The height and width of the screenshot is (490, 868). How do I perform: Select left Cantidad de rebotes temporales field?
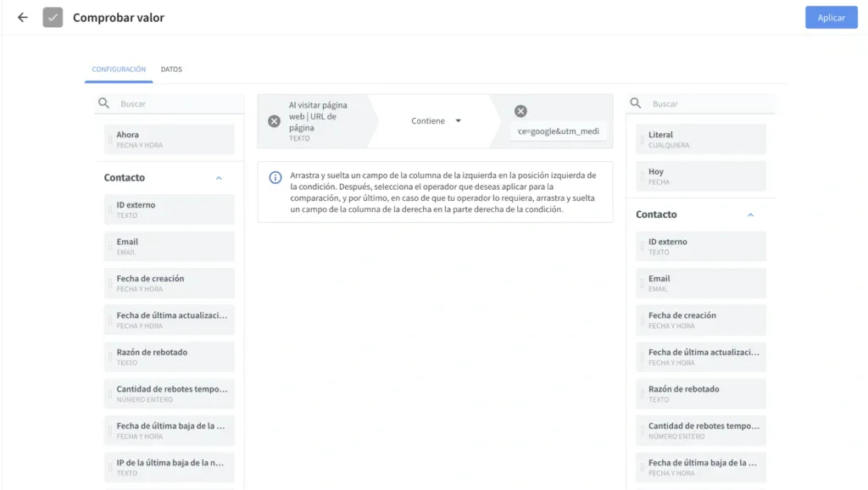169,393
